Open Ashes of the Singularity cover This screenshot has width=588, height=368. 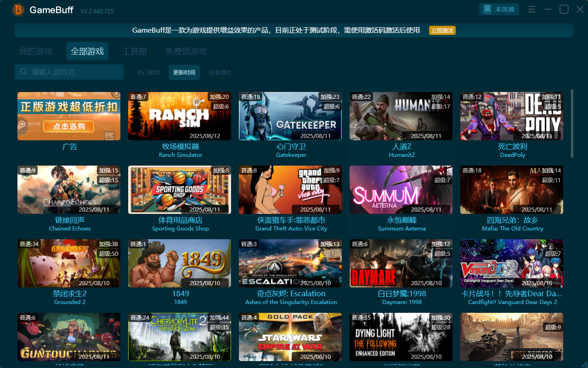(290, 263)
